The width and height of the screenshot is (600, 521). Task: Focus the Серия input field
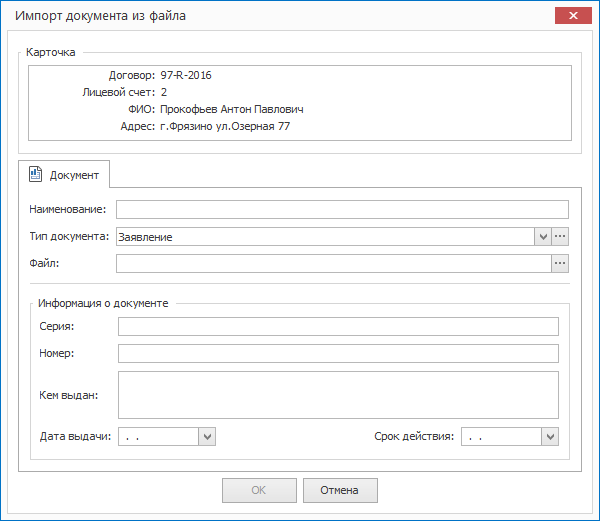(x=338, y=327)
